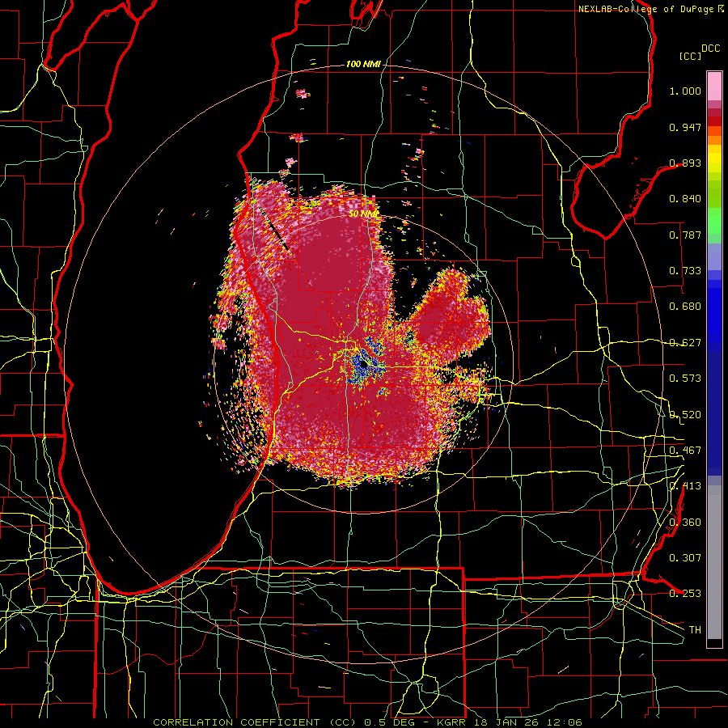The height and width of the screenshot is (728, 728).
Task: Pick the light pink segment atop color bar
Action: tap(714, 86)
